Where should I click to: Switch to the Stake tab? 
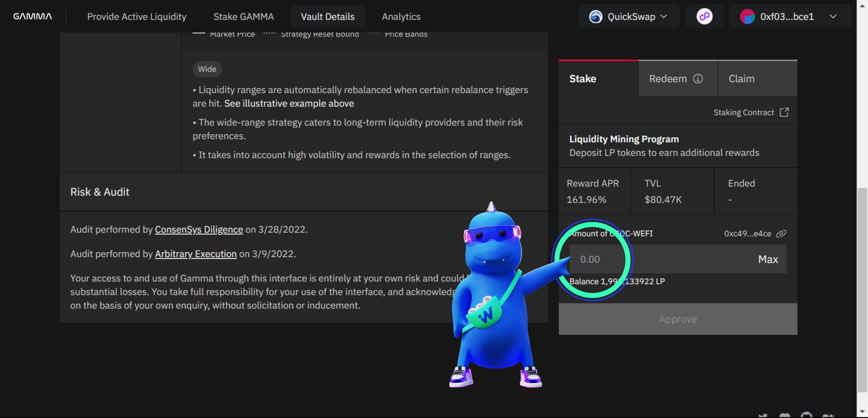[x=598, y=78]
